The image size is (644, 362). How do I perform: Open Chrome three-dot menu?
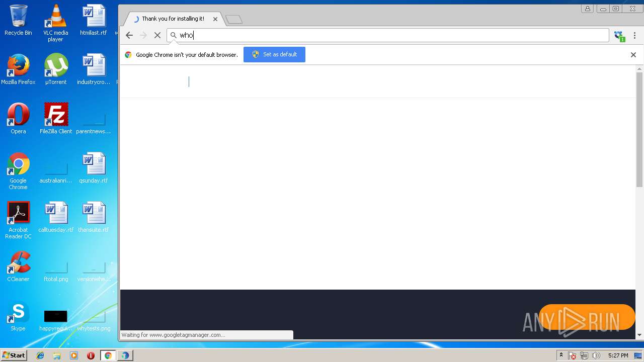click(634, 35)
